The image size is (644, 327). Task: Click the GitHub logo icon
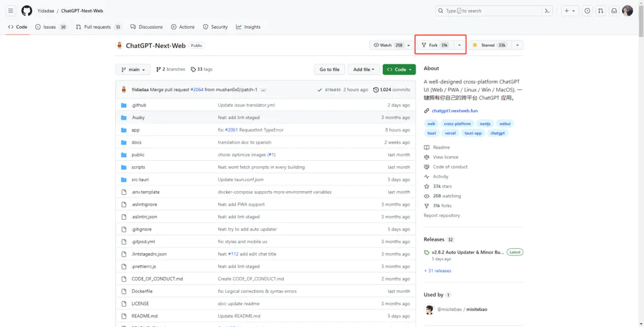pyautogui.click(x=27, y=11)
